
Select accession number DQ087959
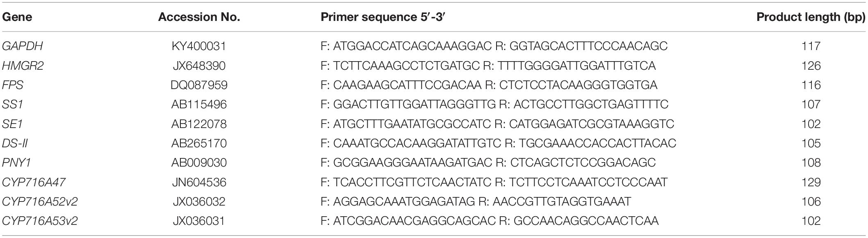[199, 85]
